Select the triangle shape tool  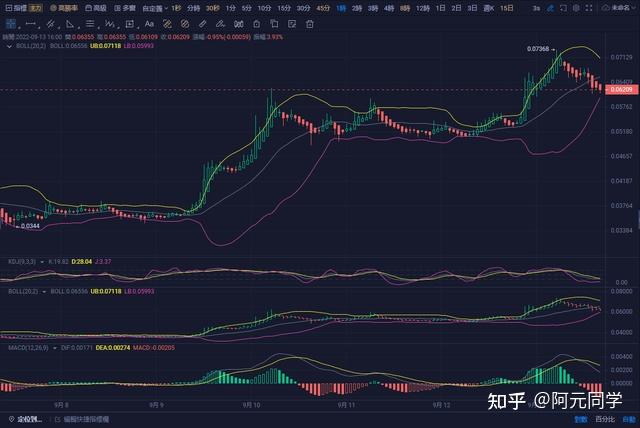[70, 24]
